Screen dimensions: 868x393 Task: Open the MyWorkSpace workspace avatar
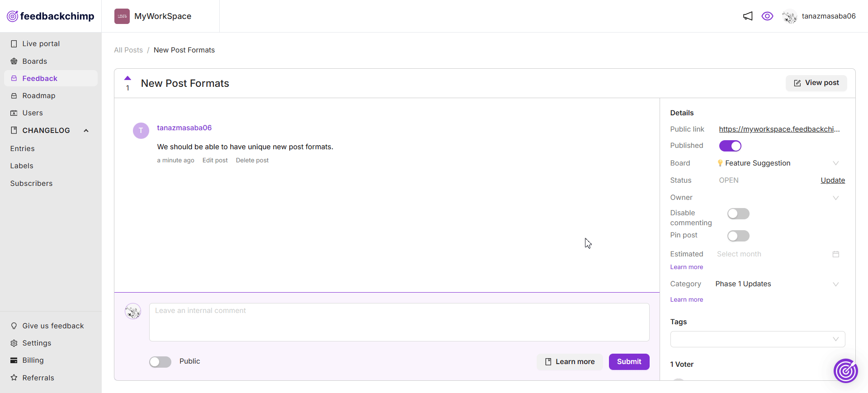click(x=122, y=16)
